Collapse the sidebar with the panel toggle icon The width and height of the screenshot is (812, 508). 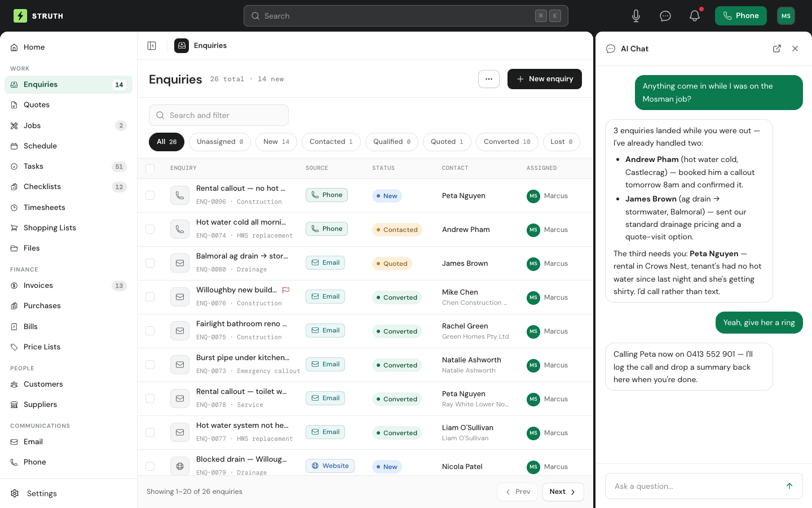pos(152,46)
